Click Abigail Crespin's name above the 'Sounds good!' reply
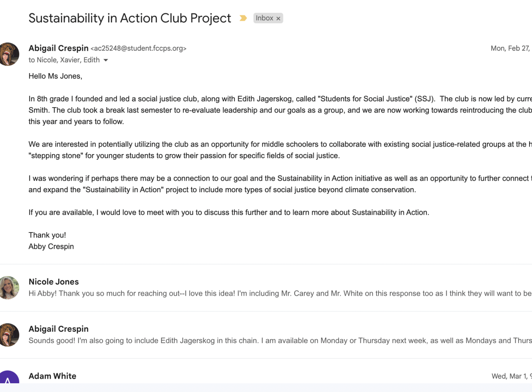This screenshot has width=532, height=392. pyautogui.click(x=59, y=329)
